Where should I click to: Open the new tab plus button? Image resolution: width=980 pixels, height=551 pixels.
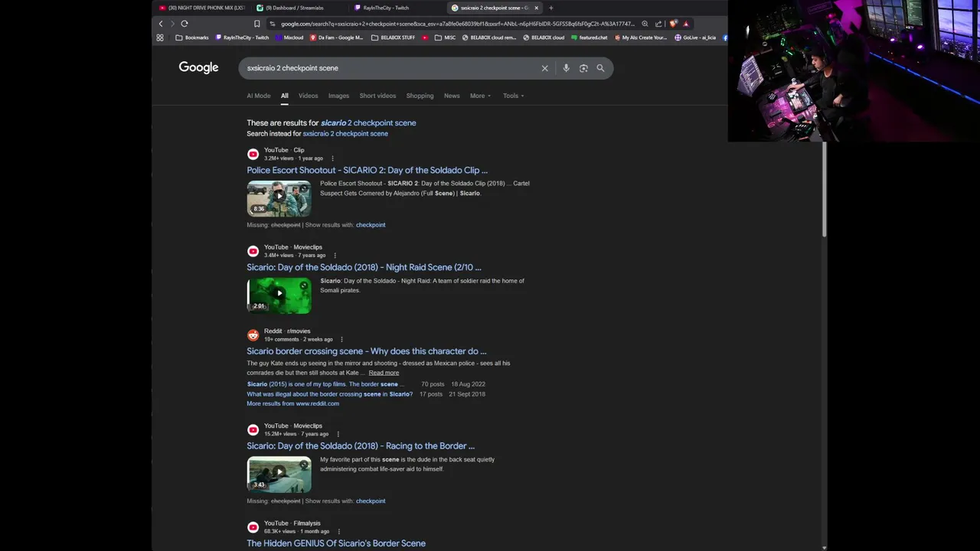pos(550,8)
